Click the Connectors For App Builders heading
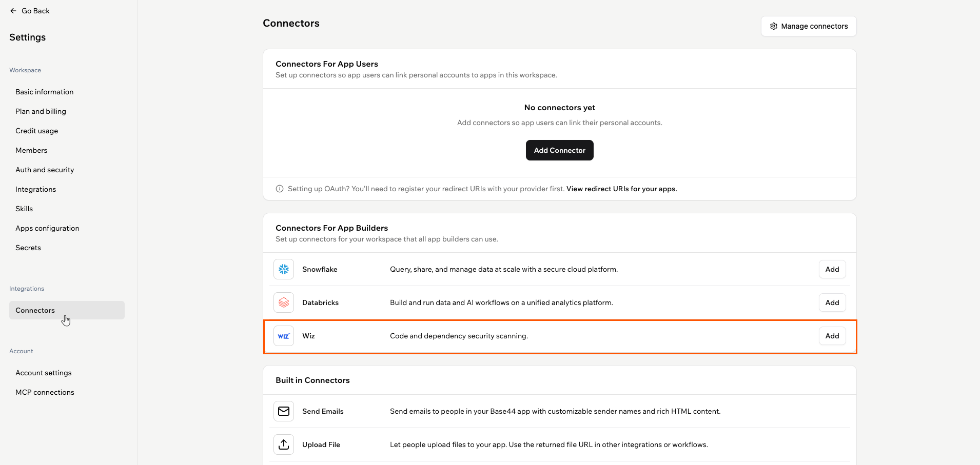Image resolution: width=980 pixels, height=465 pixels. (331, 228)
